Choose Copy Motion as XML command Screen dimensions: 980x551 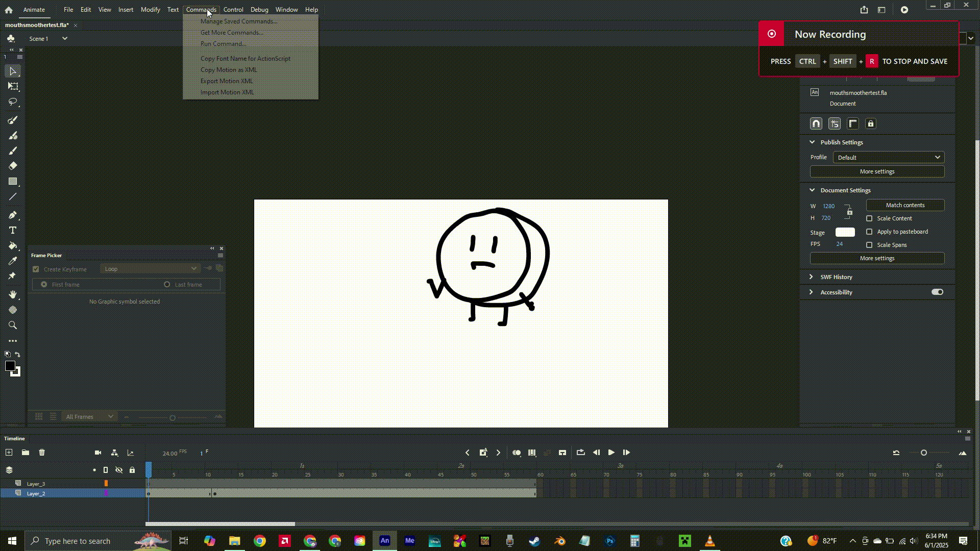[x=229, y=70]
